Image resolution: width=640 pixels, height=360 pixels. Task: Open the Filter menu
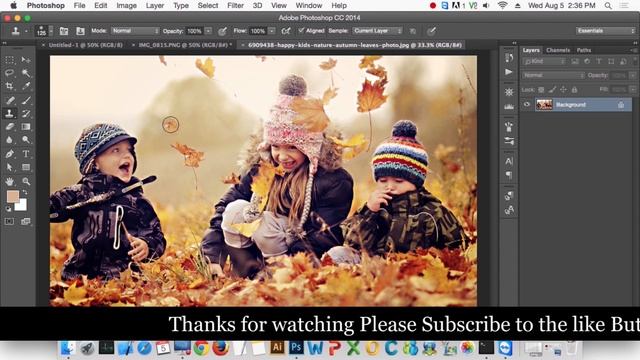(x=235, y=6)
